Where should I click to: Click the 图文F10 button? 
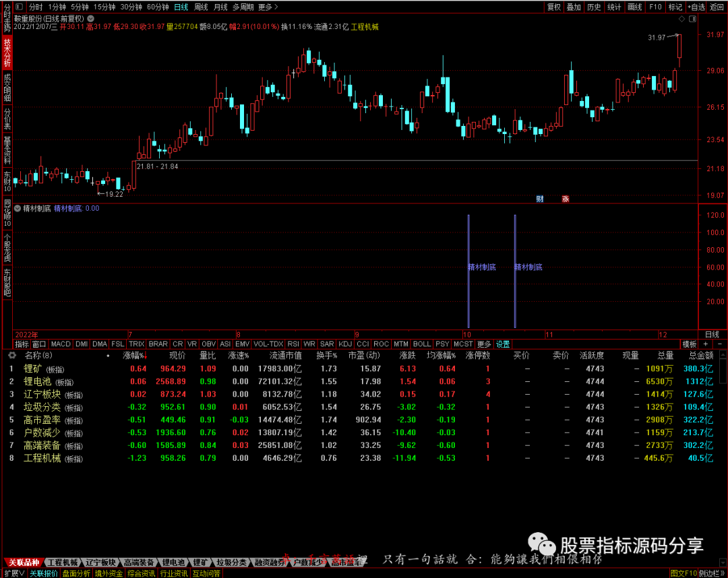point(684,573)
